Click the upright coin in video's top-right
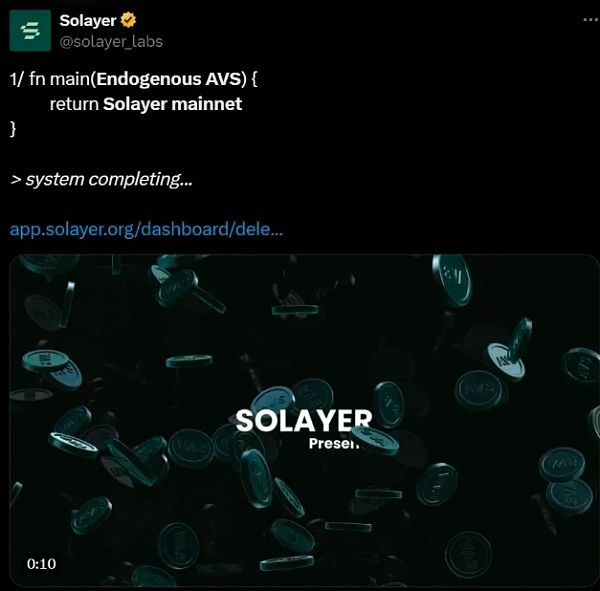The height and width of the screenshot is (591, 600). click(x=452, y=281)
